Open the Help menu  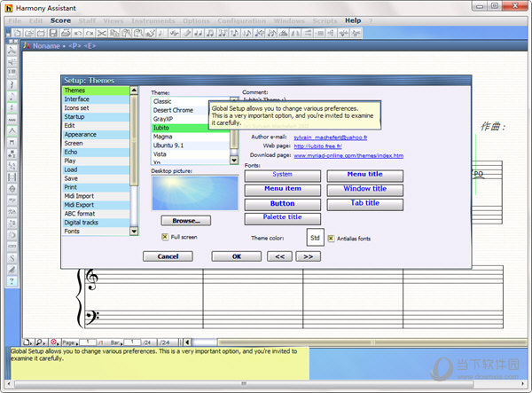[x=353, y=20]
